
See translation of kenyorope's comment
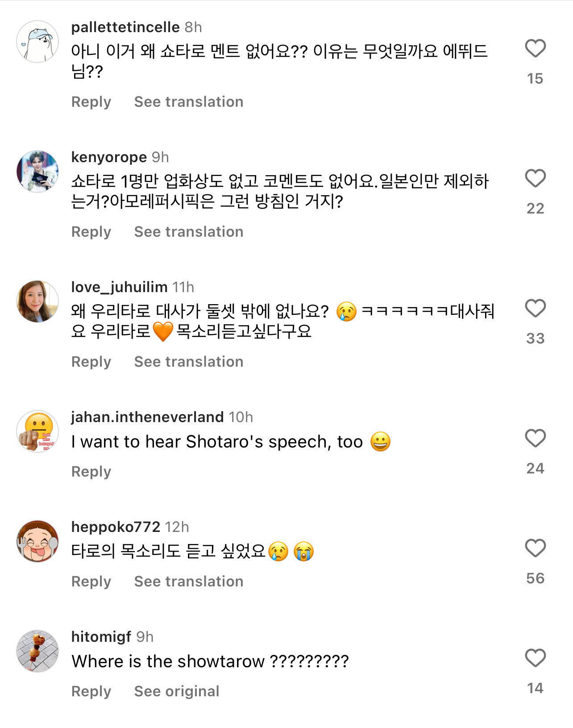(x=188, y=232)
